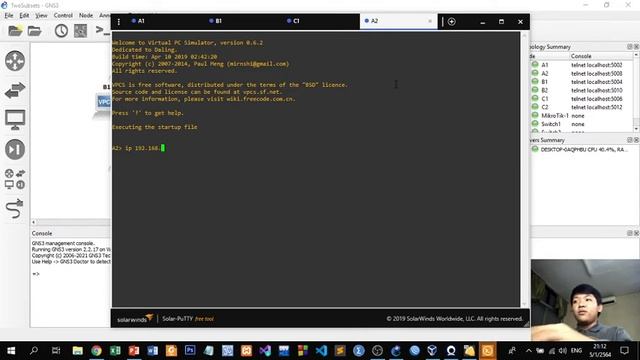
Task: Close the A2 session tab
Action: click(x=430, y=21)
